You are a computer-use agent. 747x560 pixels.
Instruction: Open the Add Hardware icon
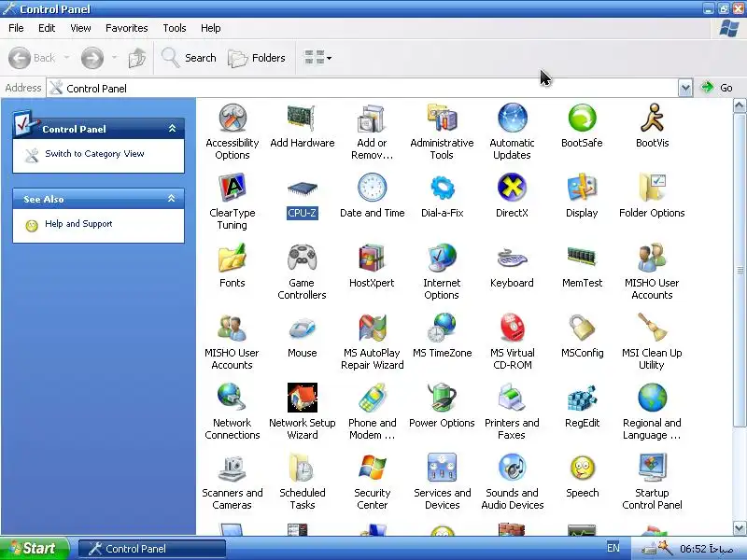point(302,118)
